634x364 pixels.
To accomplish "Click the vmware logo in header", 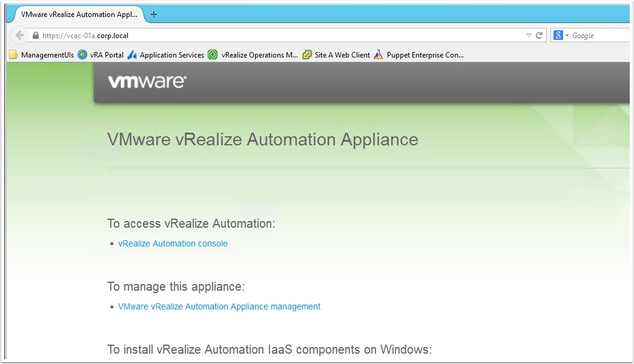I will 147,82.
